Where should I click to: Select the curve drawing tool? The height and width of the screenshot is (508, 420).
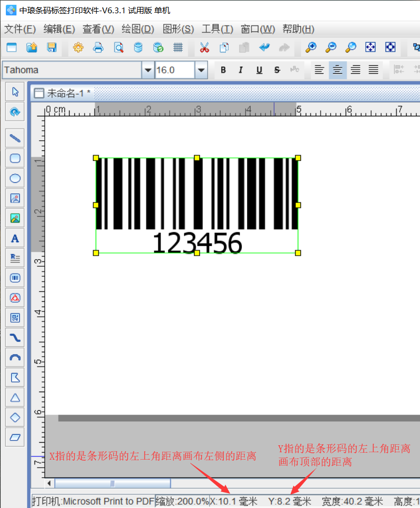pyautogui.click(x=15, y=338)
